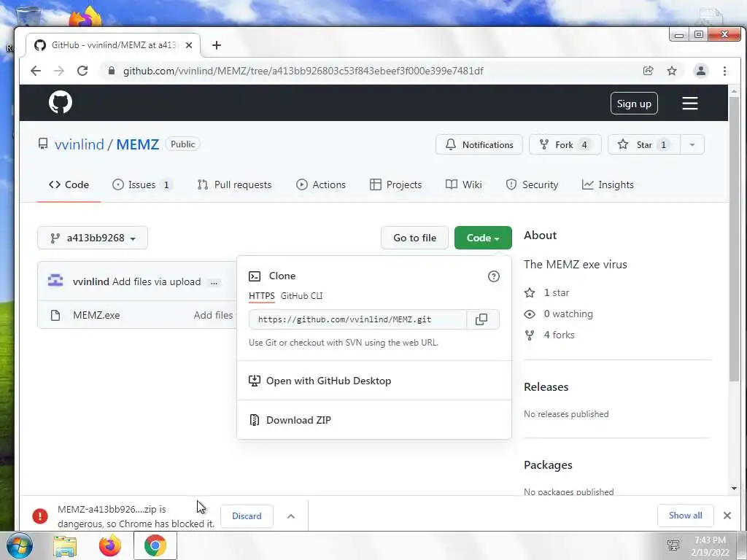Open the Actions tab
The height and width of the screenshot is (560, 747).
(321, 184)
